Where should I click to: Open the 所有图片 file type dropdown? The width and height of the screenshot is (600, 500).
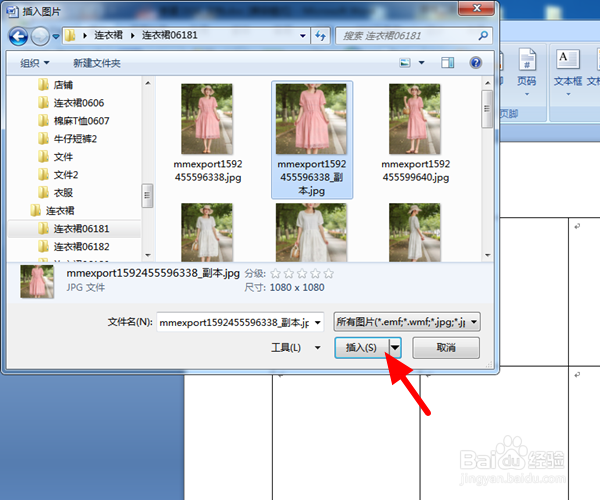coord(407,322)
